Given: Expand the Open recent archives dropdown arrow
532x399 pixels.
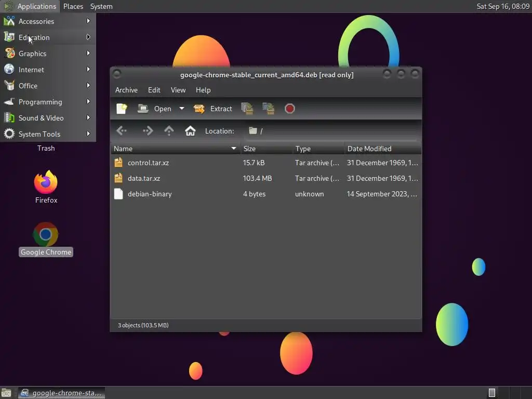Looking at the screenshot, I should 182,109.
